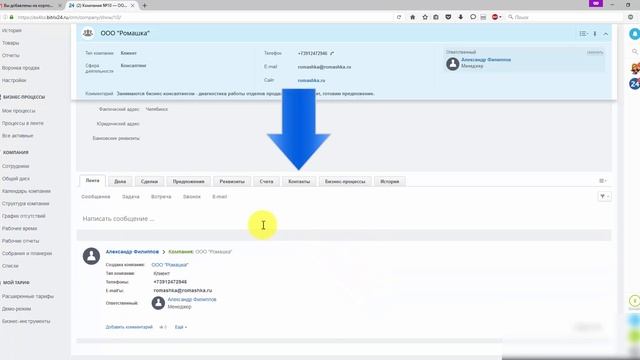Open Отчеты in left sidebar

(x=11, y=56)
